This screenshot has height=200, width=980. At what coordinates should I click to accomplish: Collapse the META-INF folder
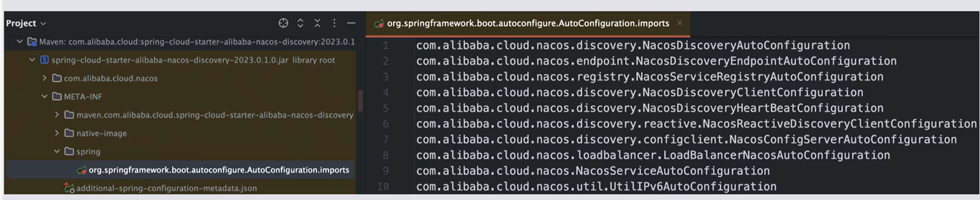coord(44,96)
